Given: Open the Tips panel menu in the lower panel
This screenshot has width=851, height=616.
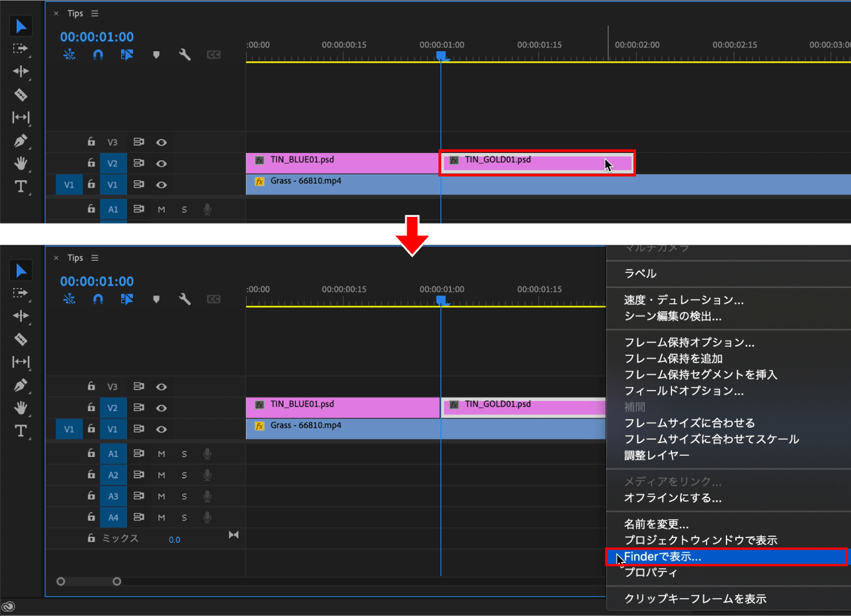Looking at the screenshot, I should pos(94,257).
